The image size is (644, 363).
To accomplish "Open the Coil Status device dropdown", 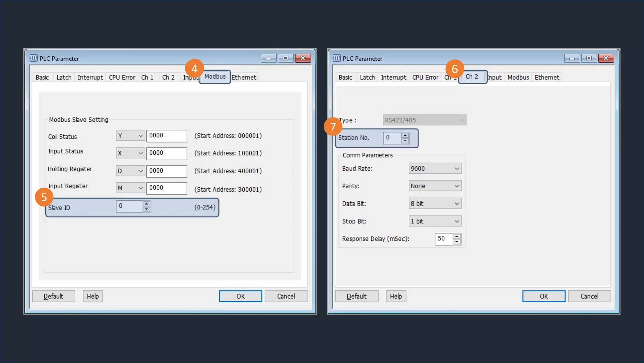I will [x=130, y=136].
